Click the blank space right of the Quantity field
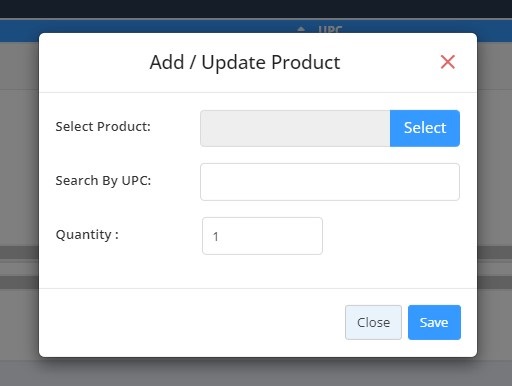512x386 pixels. point(392,236)
